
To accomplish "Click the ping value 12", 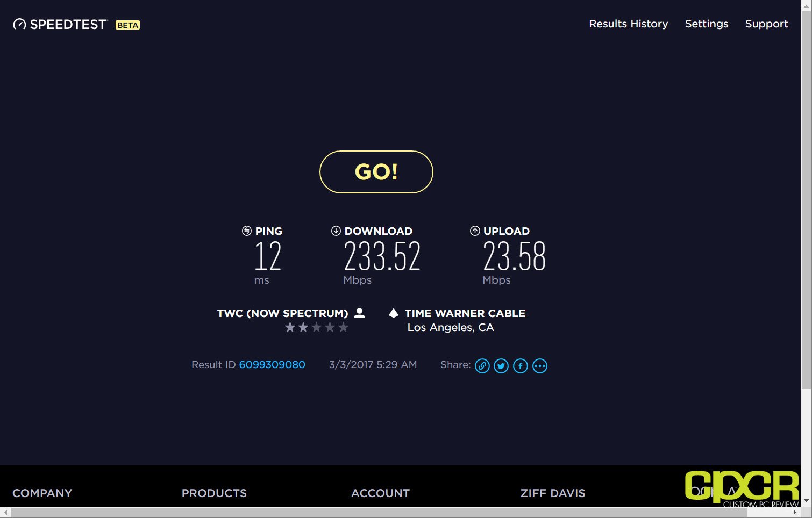I will (268, 256).
